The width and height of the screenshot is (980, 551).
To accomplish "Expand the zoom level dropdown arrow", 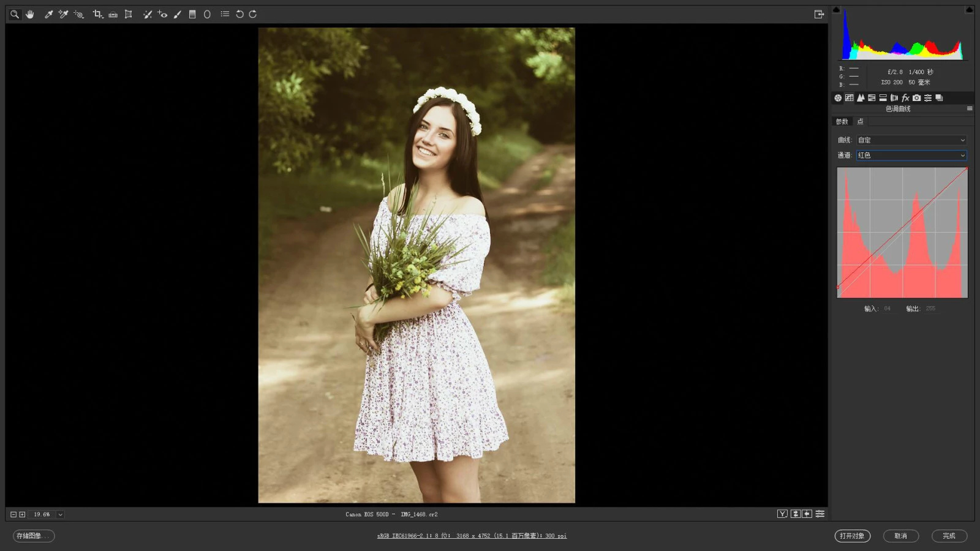I will 60,515.
